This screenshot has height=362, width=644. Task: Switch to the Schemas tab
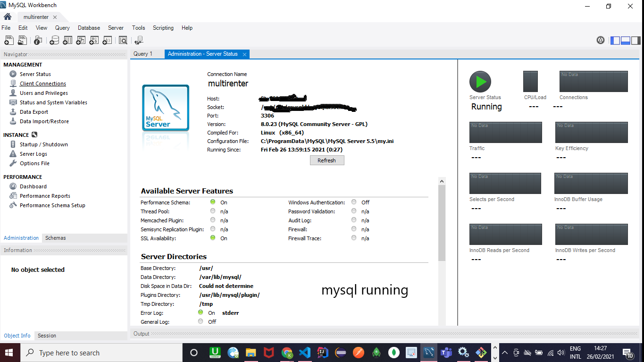pos(56,238)
